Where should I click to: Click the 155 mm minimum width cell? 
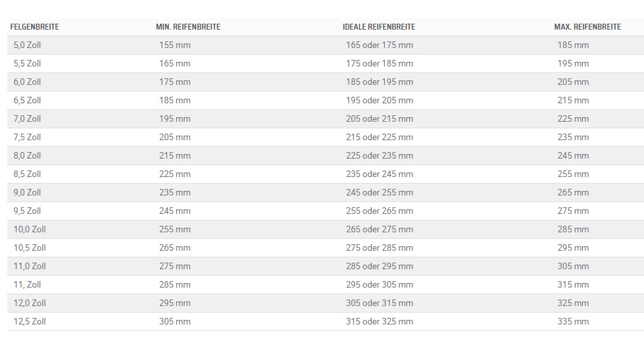[175, 45]
